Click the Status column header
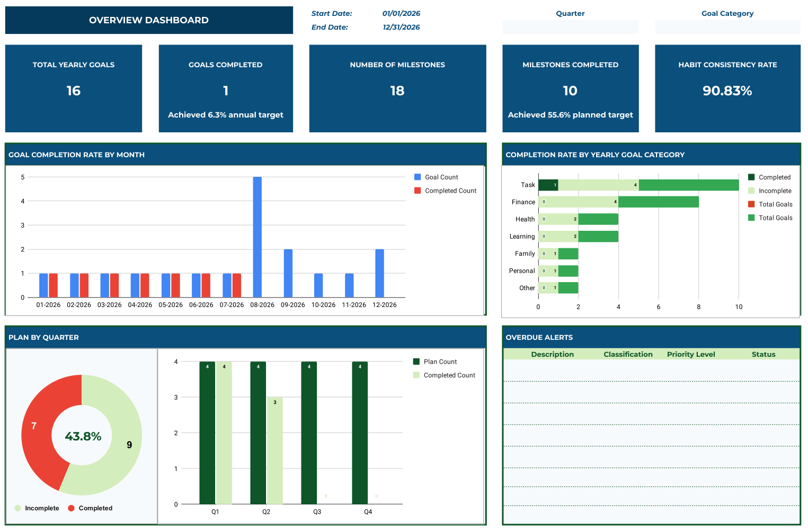This screenshot has height=532, width=808. [763, 354]
